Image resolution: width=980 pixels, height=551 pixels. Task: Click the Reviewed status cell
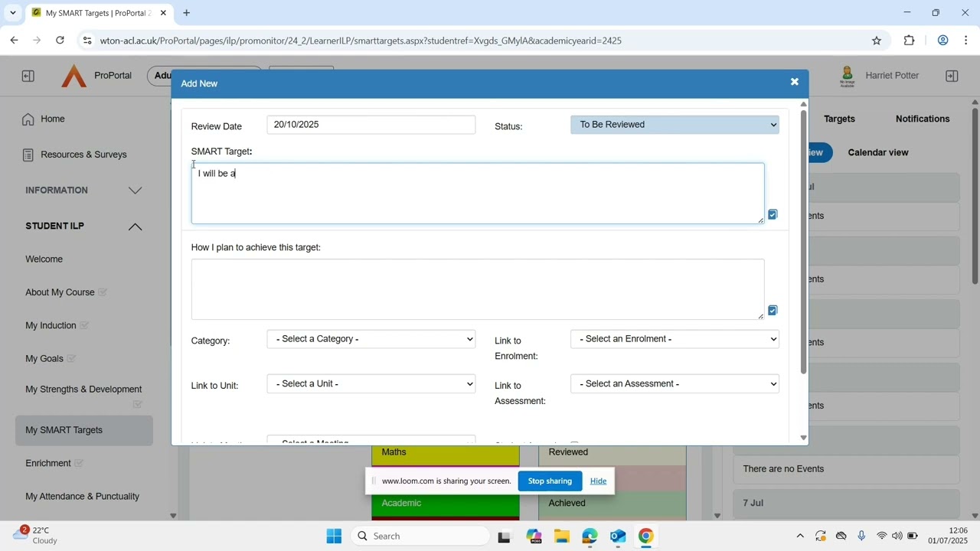(x=612, y=455)
